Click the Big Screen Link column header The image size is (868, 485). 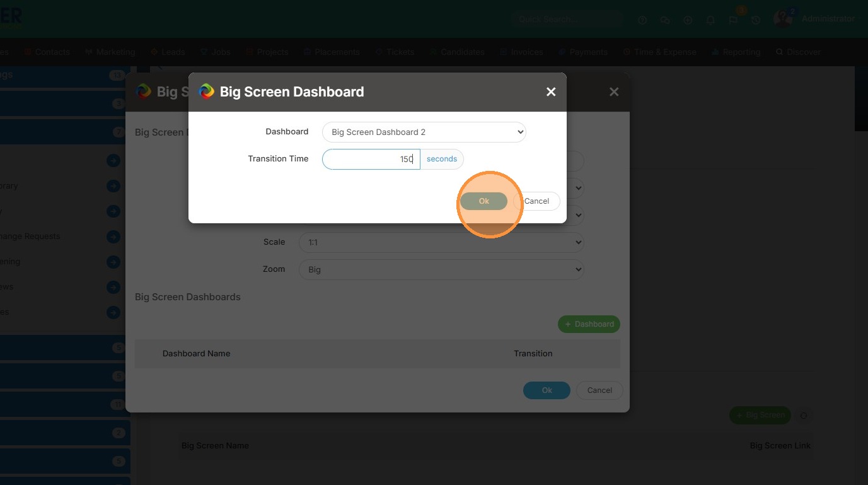[780, 445]
